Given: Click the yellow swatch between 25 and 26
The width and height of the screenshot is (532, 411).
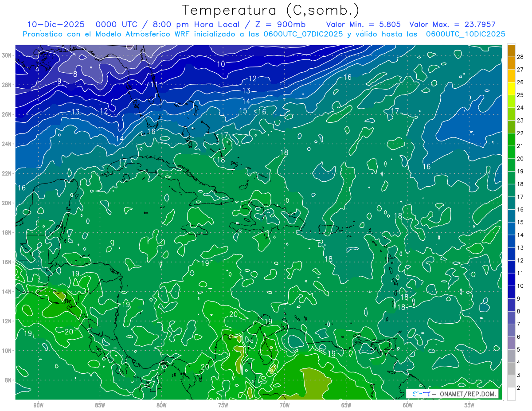Looking at the screenshot, I should pos(511,89).
